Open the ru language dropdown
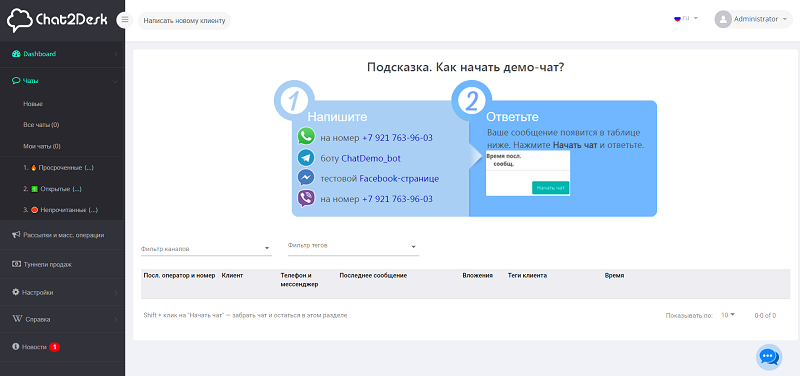 (686, 18)
